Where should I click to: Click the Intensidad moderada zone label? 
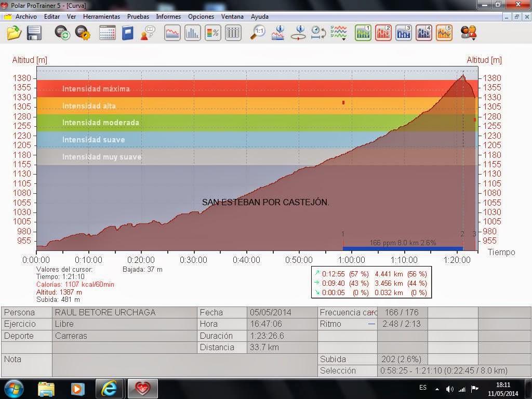(x=101, y=123)
